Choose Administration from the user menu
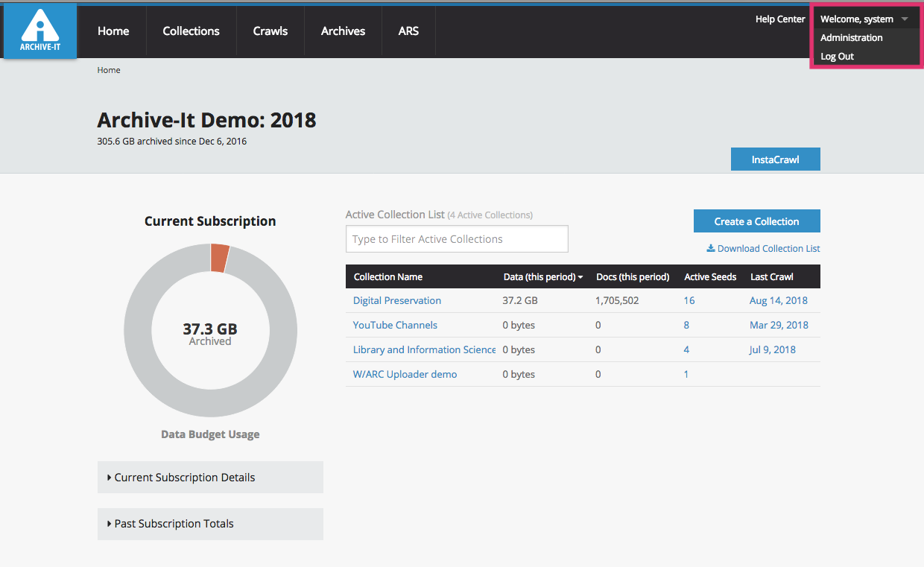 click(x=851, y=38)
